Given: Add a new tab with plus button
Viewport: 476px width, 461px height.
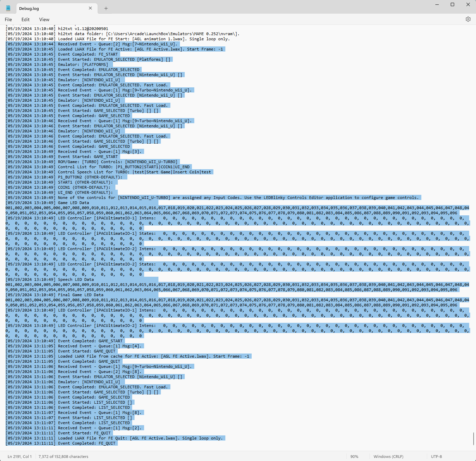Looking at the screenshot, I should (x=106, y=9).
